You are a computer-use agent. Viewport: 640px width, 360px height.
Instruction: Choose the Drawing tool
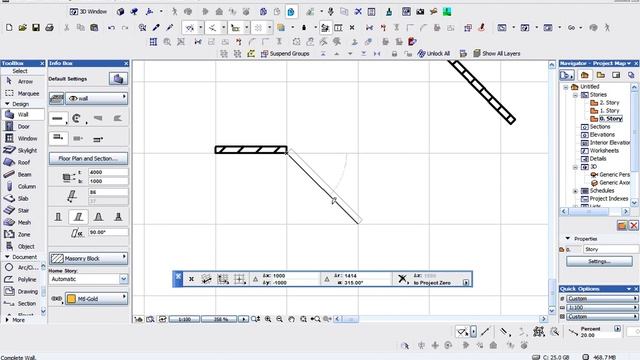[22, 291]
